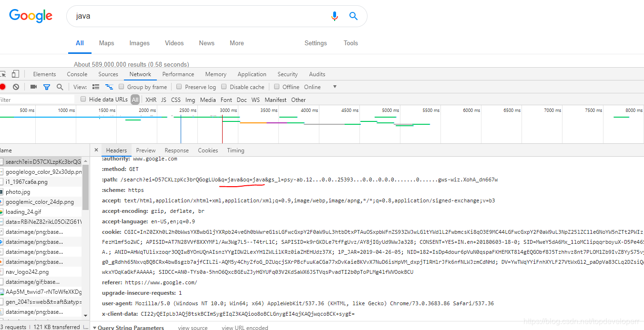Toggle the network filter funnel icon

(47, 87)
